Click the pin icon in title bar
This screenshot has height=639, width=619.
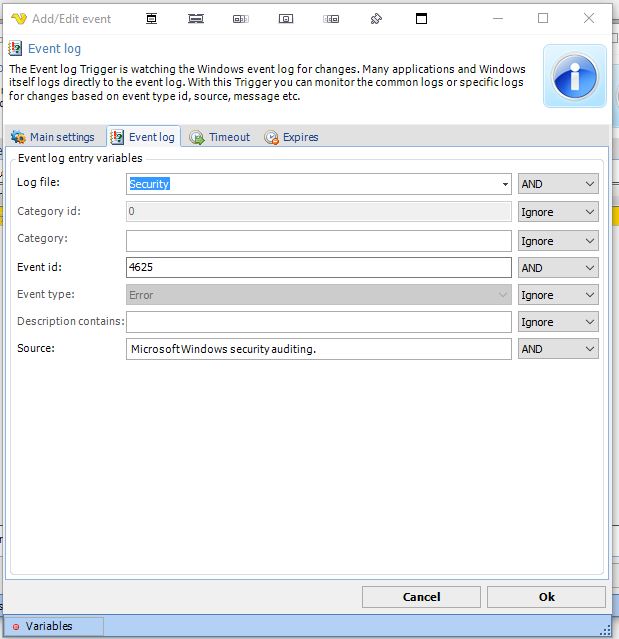point(376,18)
